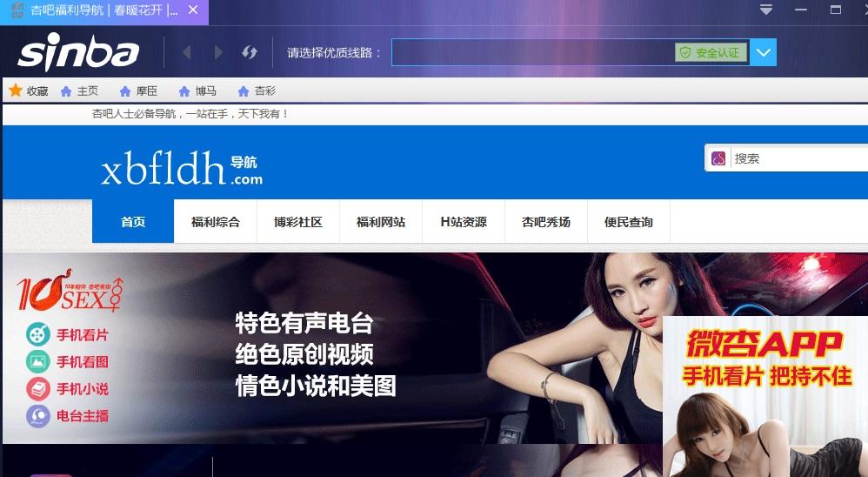Minimize the browser window
Screen dimensions: 868x477
[801, 10]
